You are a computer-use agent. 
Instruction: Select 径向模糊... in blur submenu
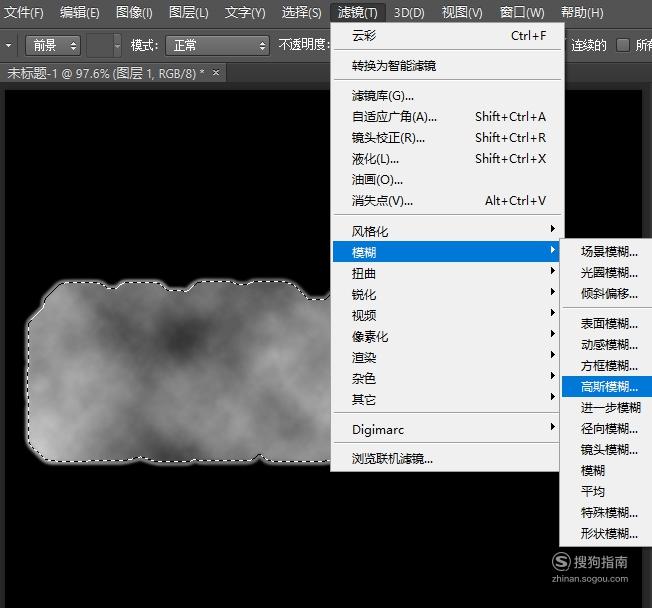[x=607, y=428]
